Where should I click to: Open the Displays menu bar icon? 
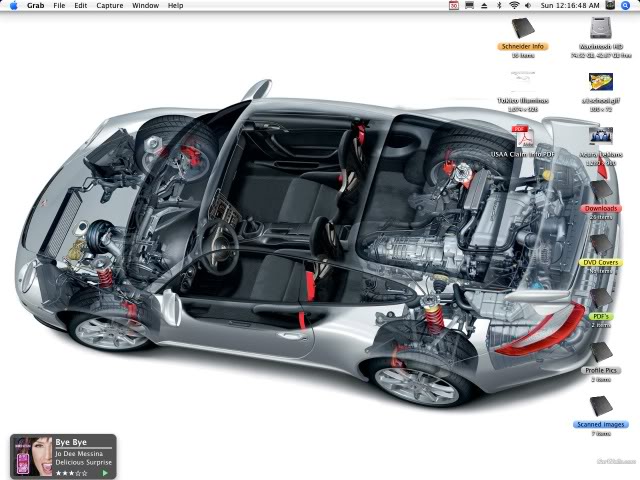tap(469, 5)
